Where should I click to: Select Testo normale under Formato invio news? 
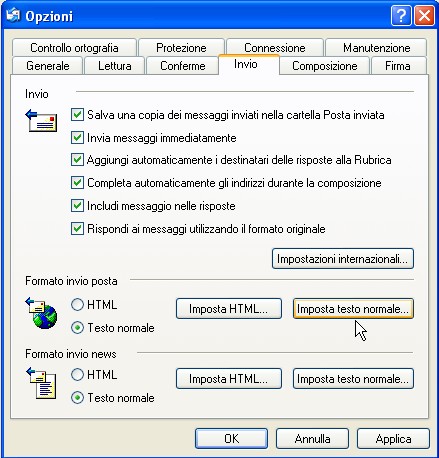(x=77, y=398)
